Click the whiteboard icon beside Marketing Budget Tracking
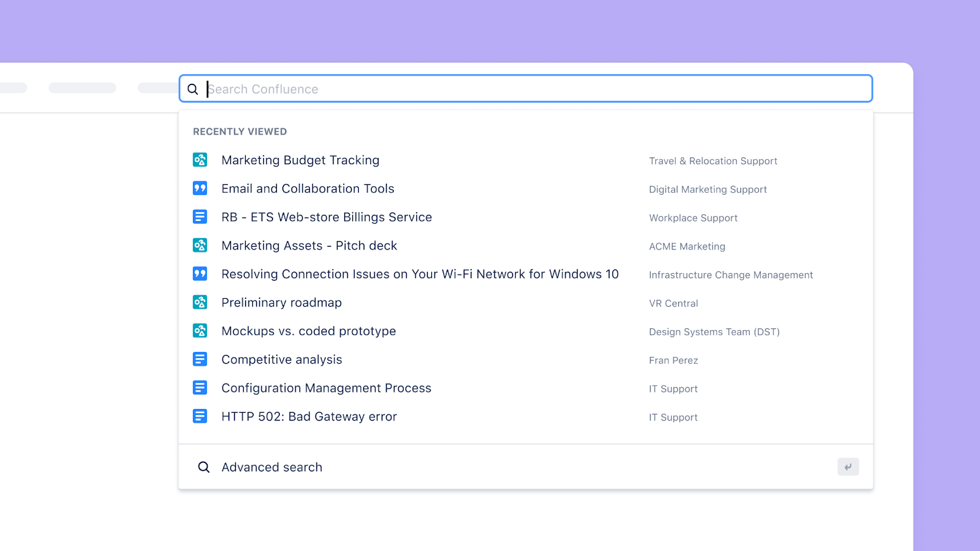The height and width of the screenshot is (551, 980). click(x=200, y=159)
